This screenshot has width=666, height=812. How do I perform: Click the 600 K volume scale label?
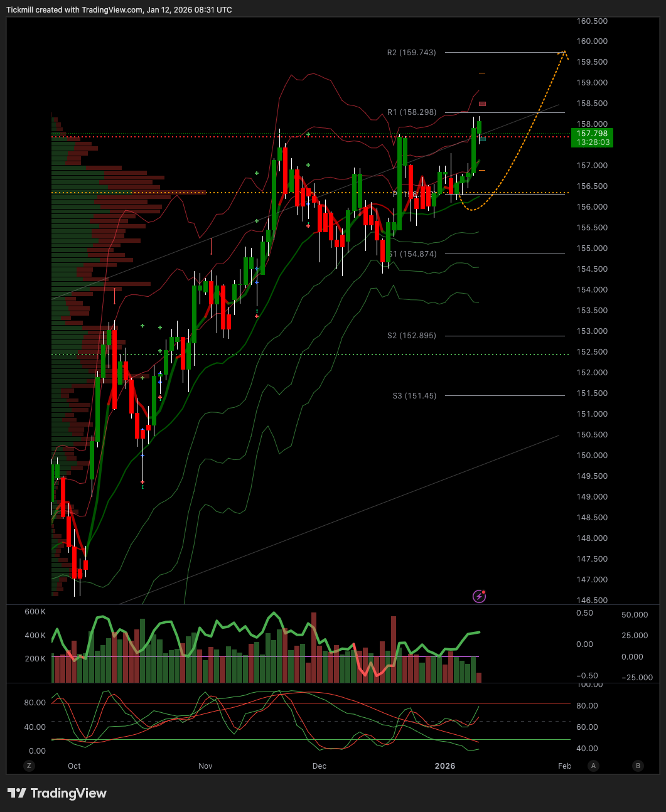click(x=35, y=612)
